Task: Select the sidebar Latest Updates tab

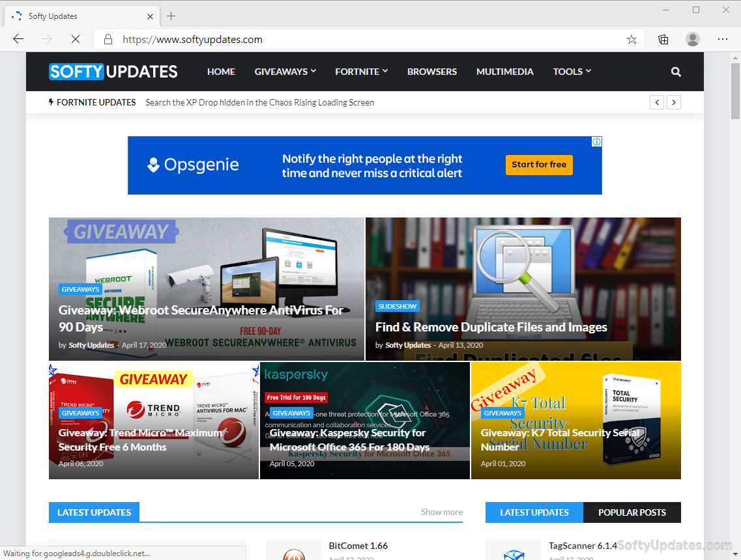Action: click(534, 512)
